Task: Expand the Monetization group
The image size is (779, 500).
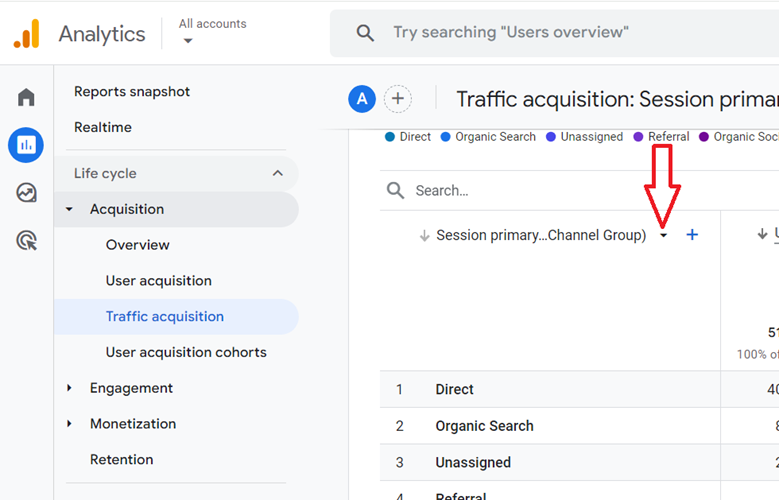Action: [70, 423]
